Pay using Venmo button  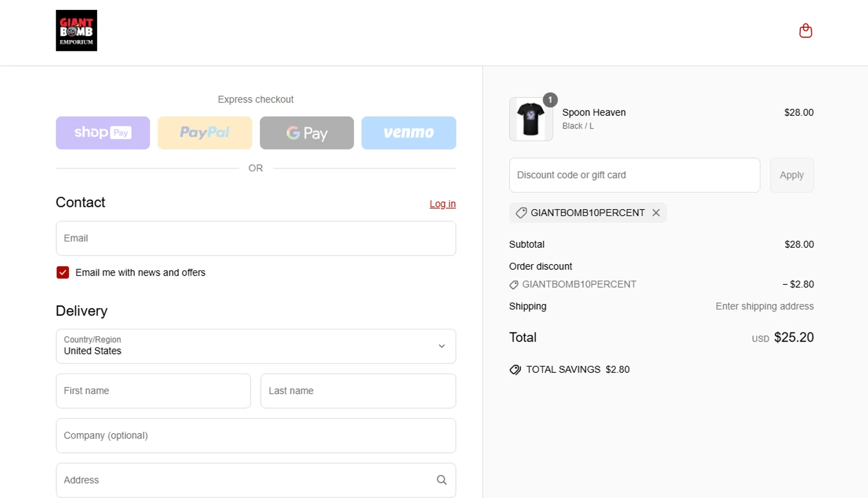coord(409,133)
